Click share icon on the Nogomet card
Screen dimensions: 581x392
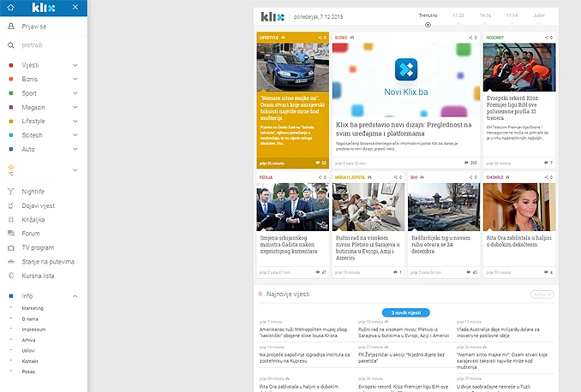(x=546, y=38)
